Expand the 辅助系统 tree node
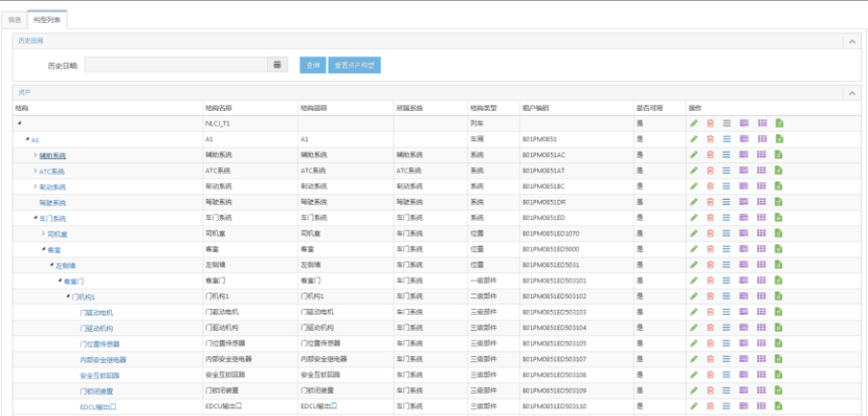This screenshot has height=416, width=868. (x=36, y=155)
